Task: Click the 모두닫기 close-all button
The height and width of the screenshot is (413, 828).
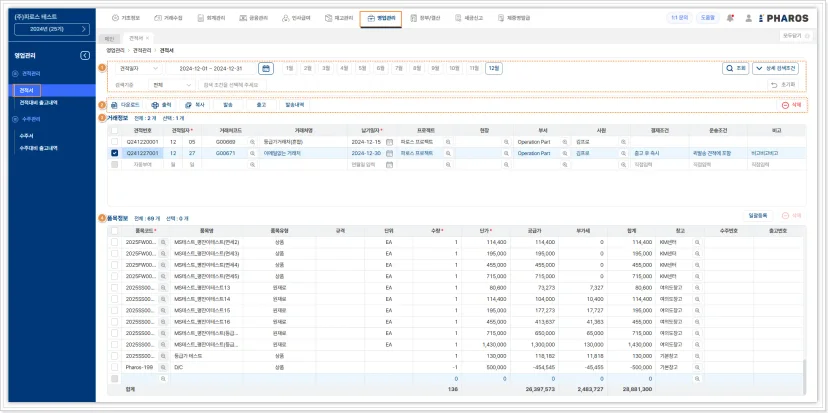Action: [794, 35]
